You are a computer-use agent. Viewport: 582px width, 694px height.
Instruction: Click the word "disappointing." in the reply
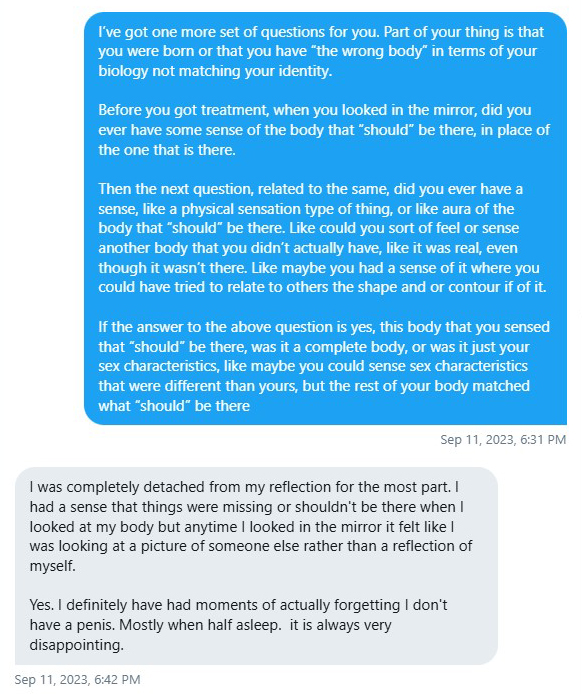(77, 645)
